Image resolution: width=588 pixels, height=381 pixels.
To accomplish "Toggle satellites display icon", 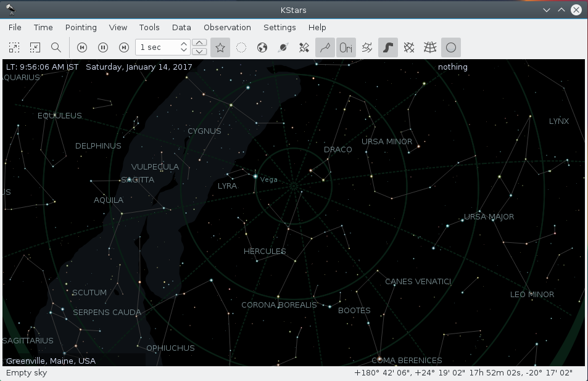I will [x=304, y=47].
